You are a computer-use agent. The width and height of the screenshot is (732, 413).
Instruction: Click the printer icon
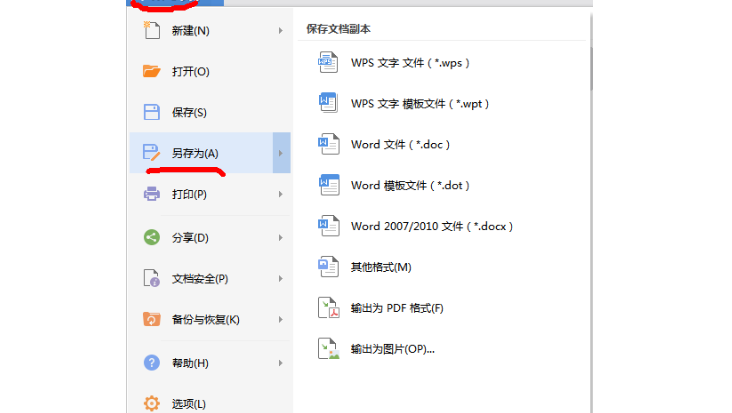[x=151, y=194]
